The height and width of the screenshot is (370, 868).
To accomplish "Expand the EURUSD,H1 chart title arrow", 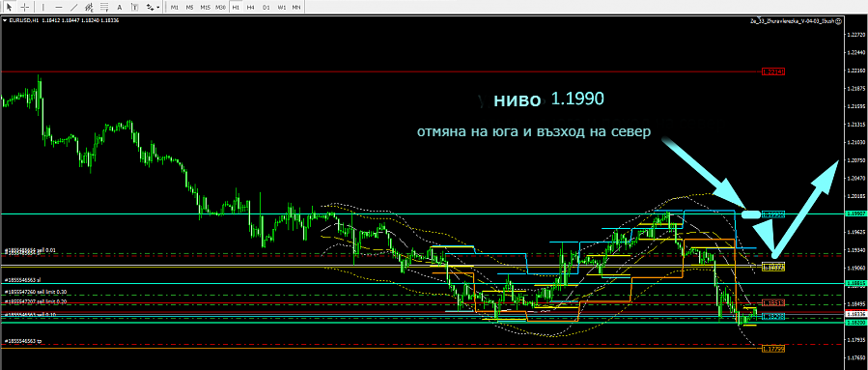I will [x=5, y=20].
